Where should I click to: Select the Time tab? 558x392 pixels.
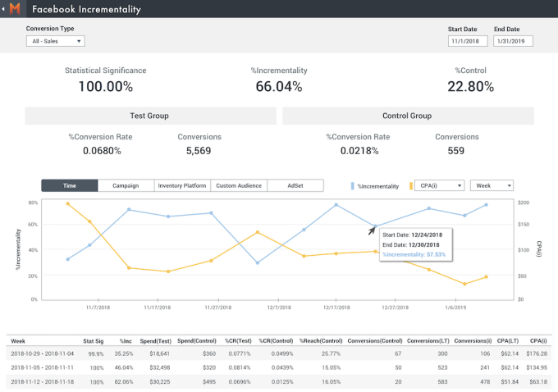click(x=70, y=186)
